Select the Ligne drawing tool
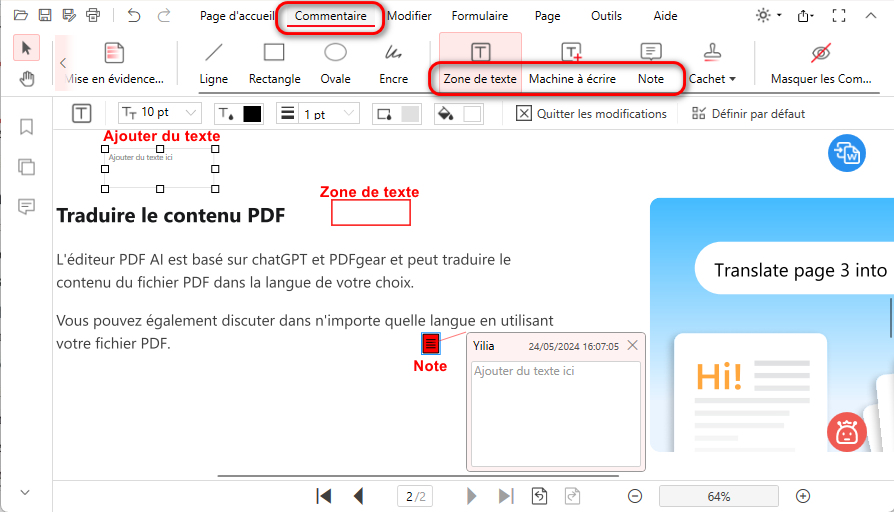 tap(214, 64)
